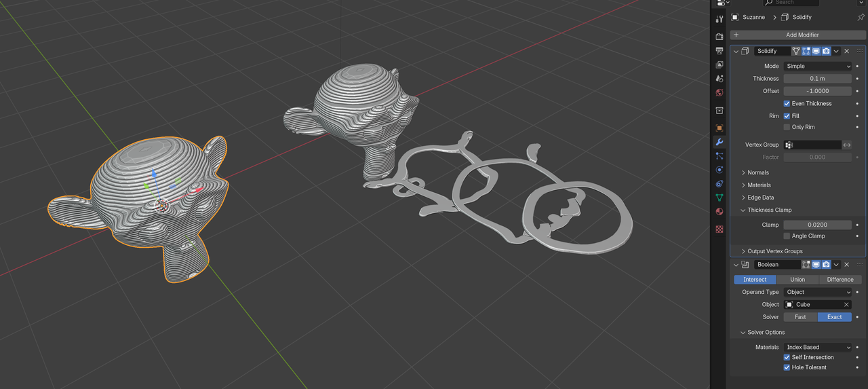Open the Solidify Mode dropdown

coord(817,66)
